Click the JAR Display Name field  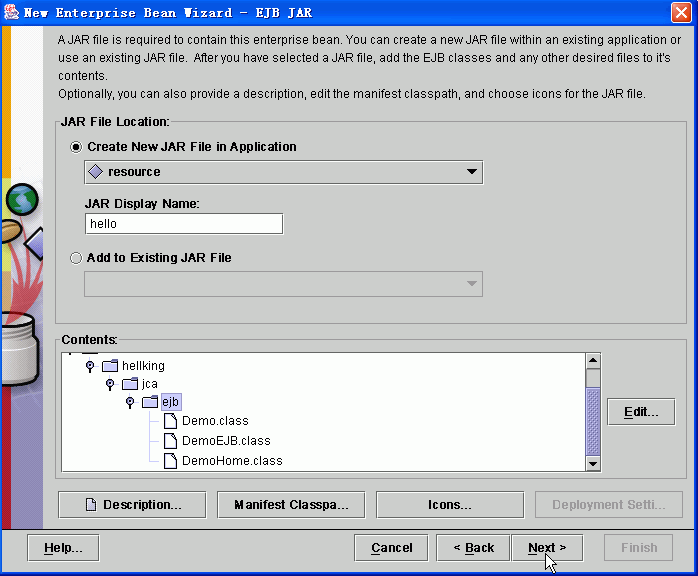184,223
